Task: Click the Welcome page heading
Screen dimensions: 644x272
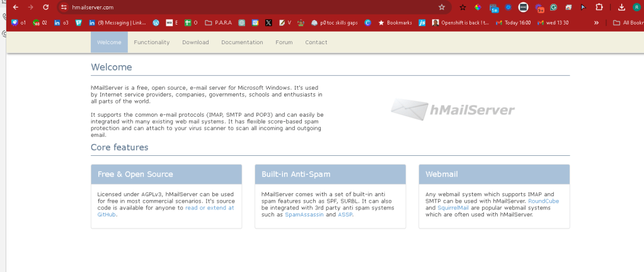Action: (x=112, y=67)
